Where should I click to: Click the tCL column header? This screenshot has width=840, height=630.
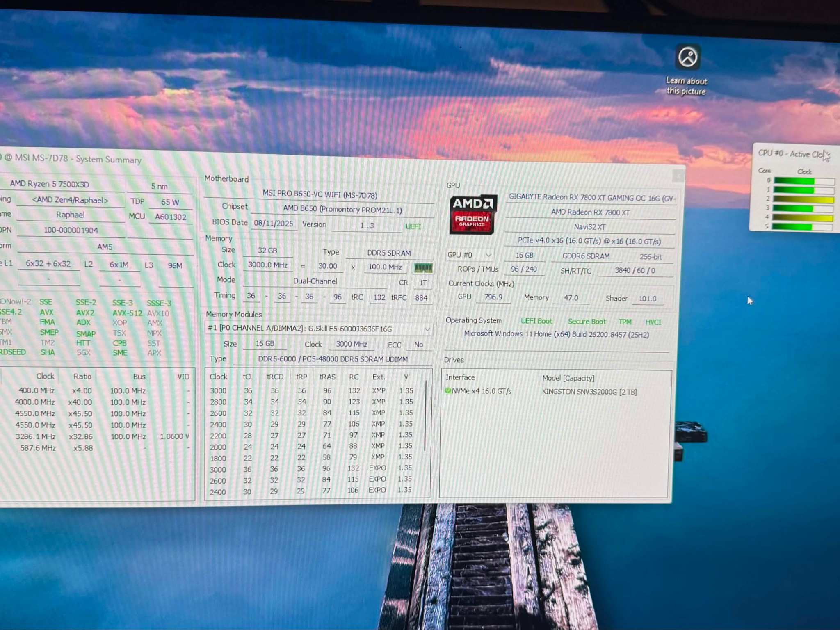[x=248, y=377]
